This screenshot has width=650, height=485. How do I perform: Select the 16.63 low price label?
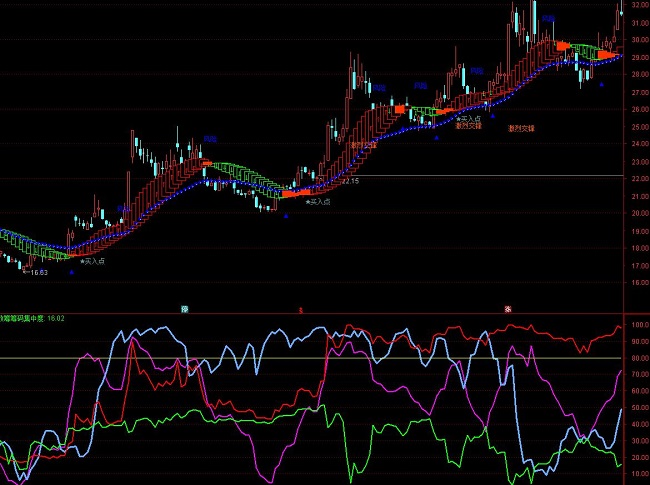38,272
